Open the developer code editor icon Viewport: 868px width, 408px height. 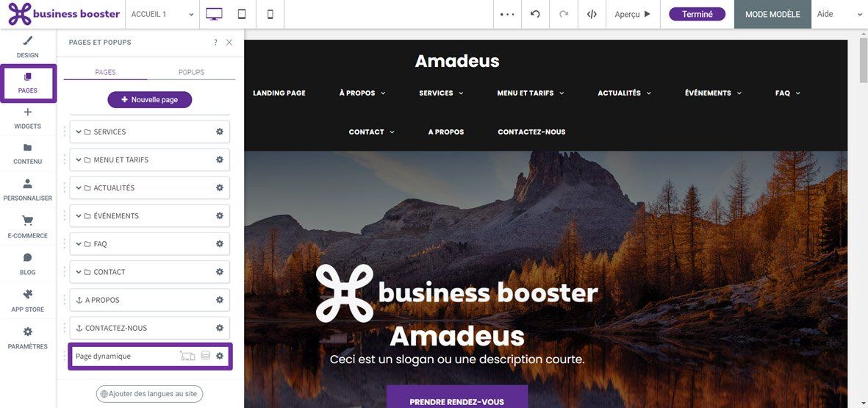coord(592,15)
